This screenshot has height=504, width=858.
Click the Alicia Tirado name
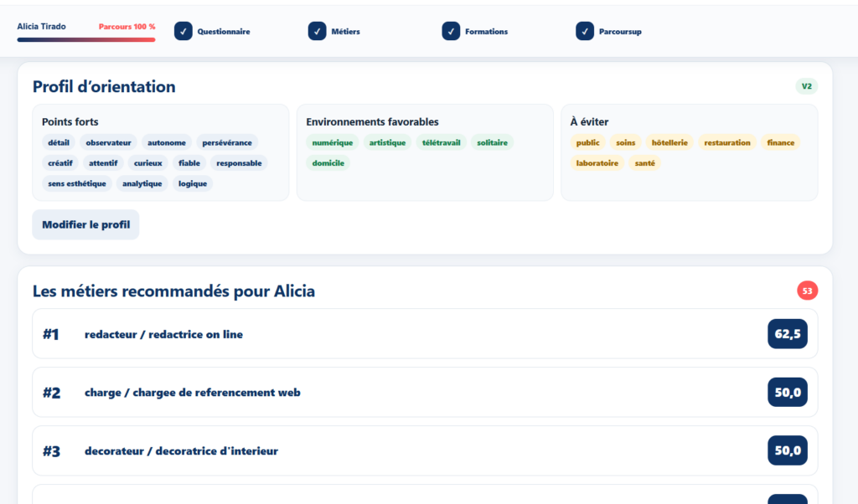(x=41, y=26)
